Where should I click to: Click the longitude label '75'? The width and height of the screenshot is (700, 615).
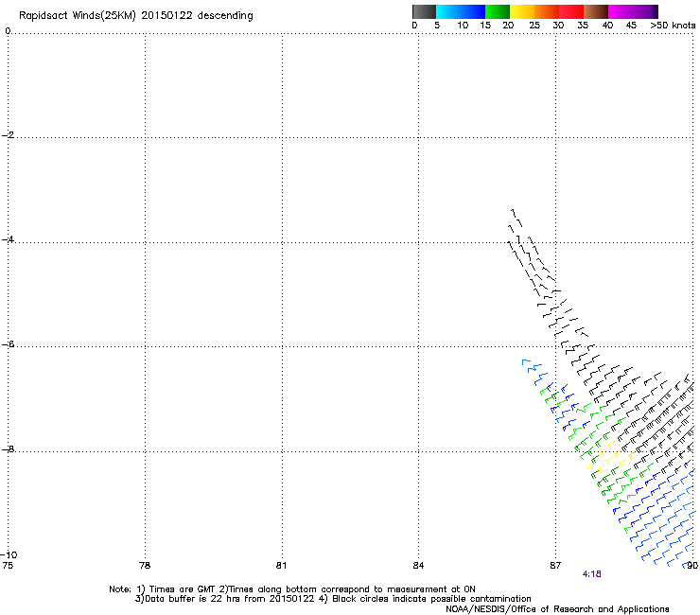click(8, 566)
